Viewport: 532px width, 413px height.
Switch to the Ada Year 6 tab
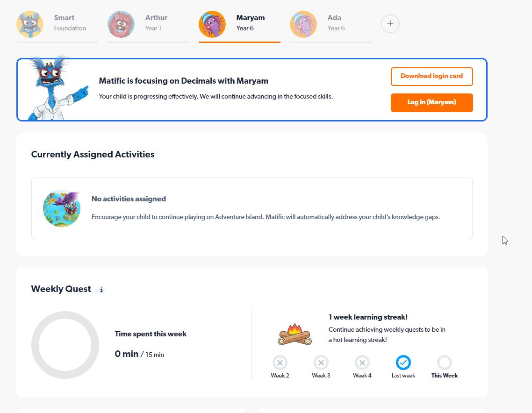pyautogui.click(x=331, y=26)
